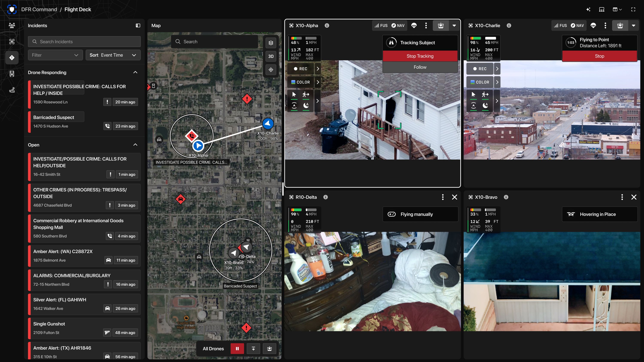The height and width of the screenshot is (362, 644).
Task: Toggle COLOR mode on X10-Alpha feed
Action: 301,82
